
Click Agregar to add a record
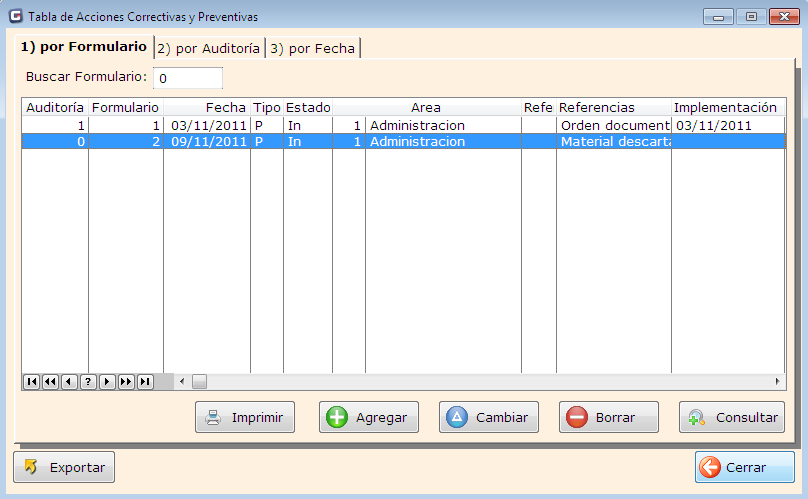pos(368,417)
